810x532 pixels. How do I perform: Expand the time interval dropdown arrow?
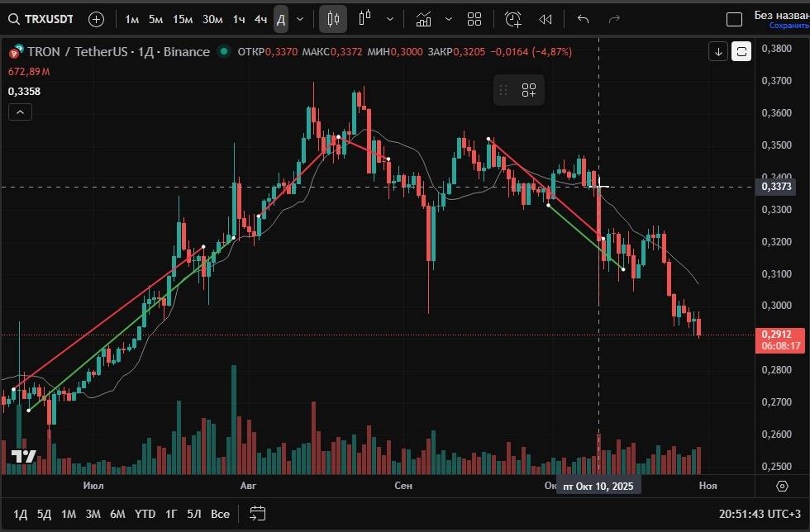pos(300,19)
